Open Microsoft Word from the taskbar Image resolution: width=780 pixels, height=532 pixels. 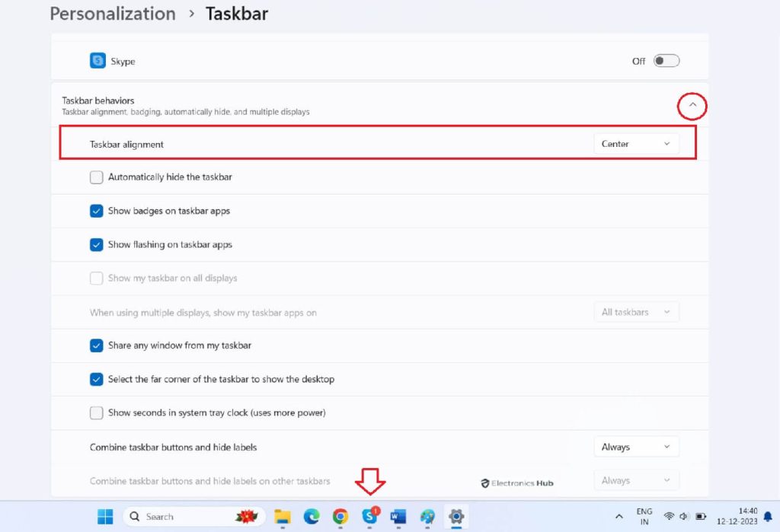click(x=398, y=516)
